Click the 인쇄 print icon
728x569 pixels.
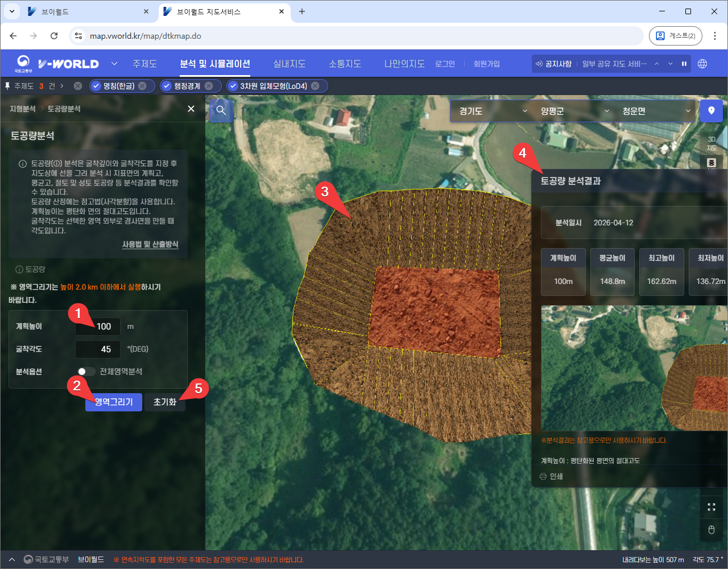click(x=543, y=476)
